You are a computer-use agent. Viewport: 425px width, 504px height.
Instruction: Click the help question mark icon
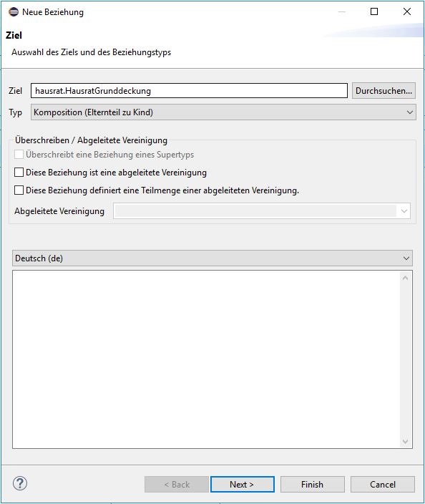point(20,483)
